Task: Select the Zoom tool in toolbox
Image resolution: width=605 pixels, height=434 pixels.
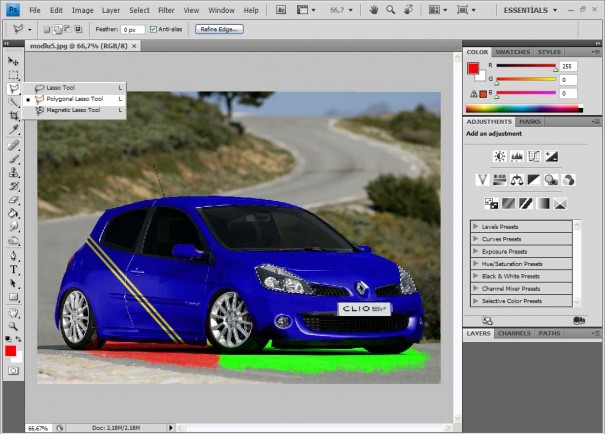Action: click(14, 326)
